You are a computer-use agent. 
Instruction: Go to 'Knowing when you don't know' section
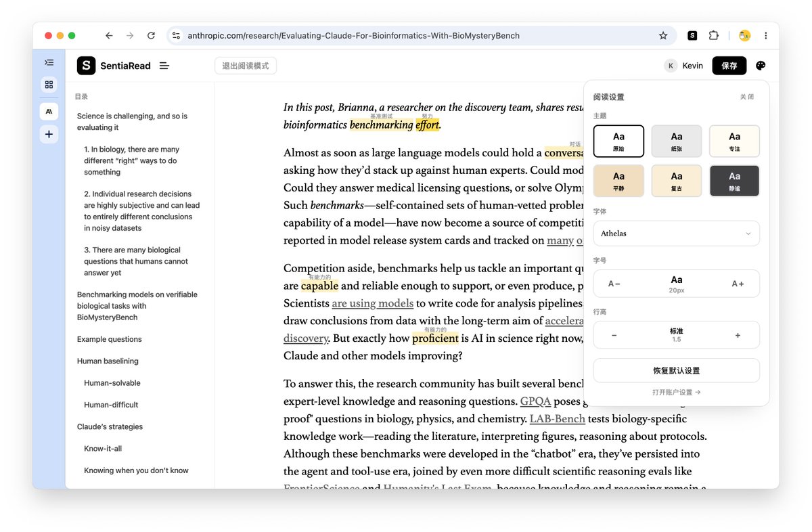(136, 470)
